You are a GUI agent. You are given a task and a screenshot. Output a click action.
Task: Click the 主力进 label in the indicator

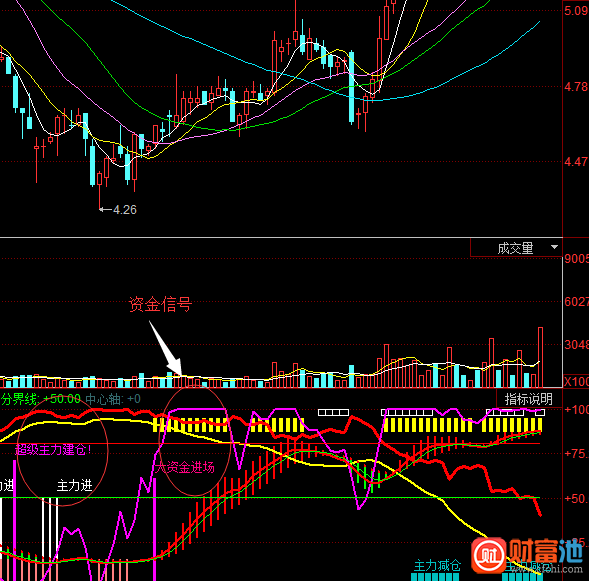[74, 486]
